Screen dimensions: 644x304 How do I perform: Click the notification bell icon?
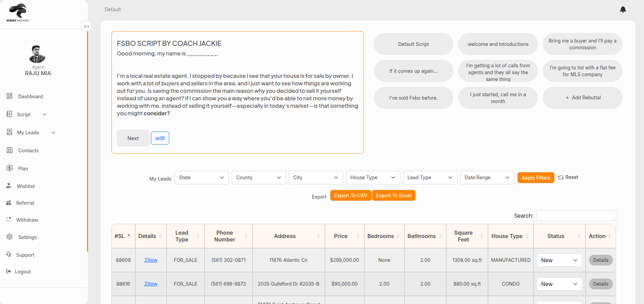pyautogui.click(x=623, y=10)
